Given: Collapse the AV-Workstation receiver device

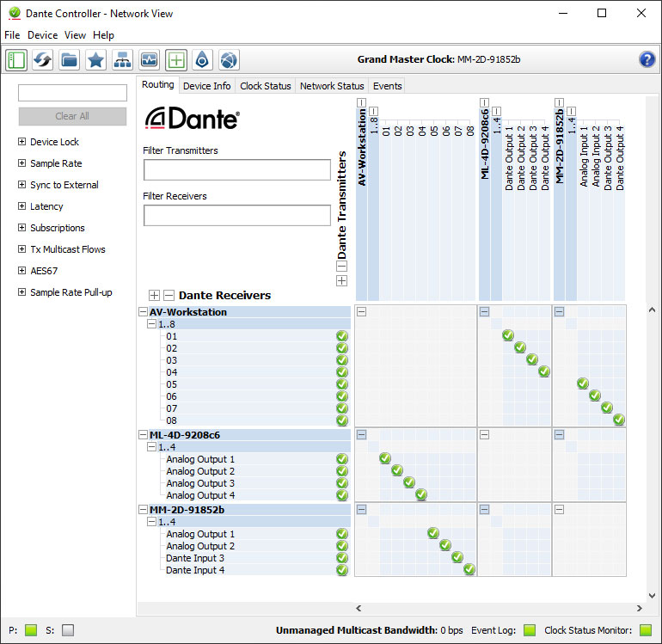Looking at the screenshot, I should coord(144,312).
